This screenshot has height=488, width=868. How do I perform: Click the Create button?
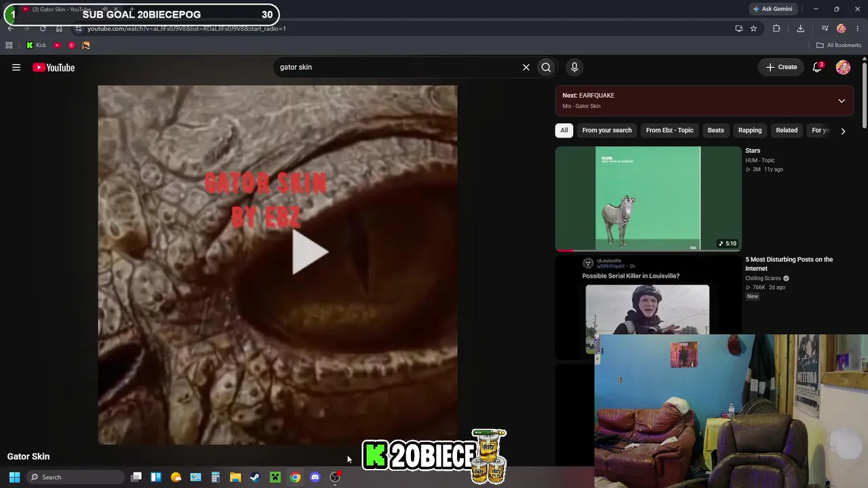tap(781, 67)
